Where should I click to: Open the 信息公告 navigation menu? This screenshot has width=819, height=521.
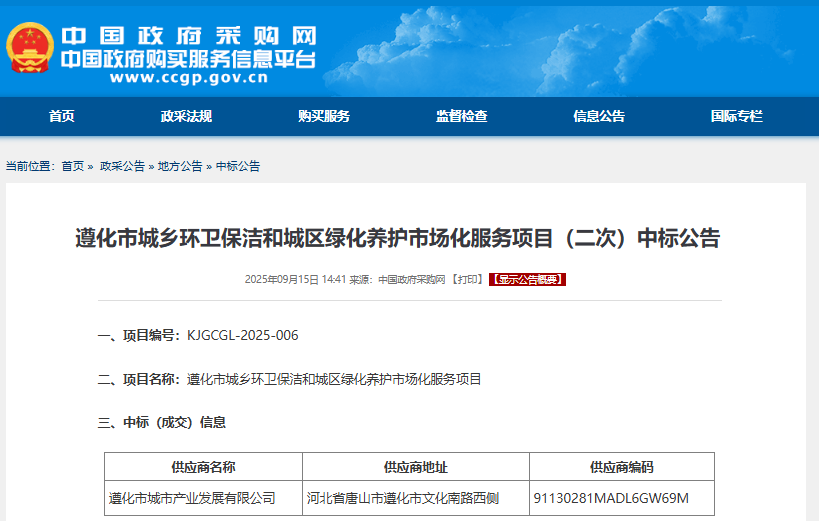(599, 116)
